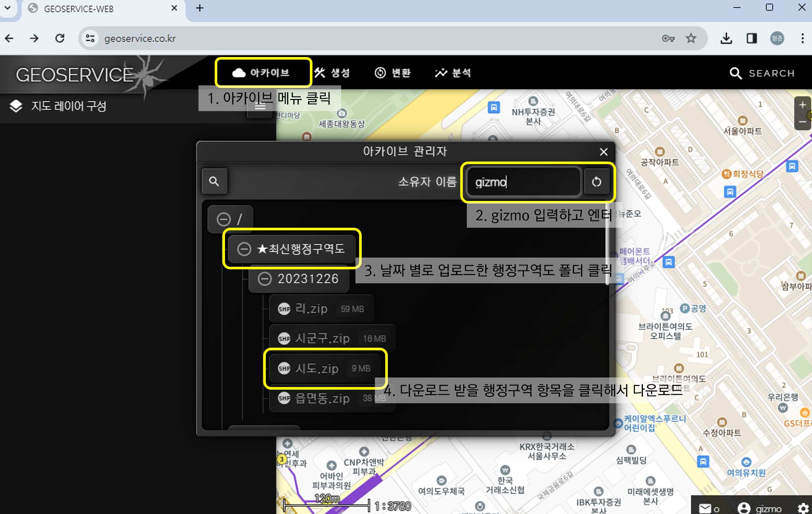
Task: Click the search magnifier in Archive Manager
Action: (214, 181)
